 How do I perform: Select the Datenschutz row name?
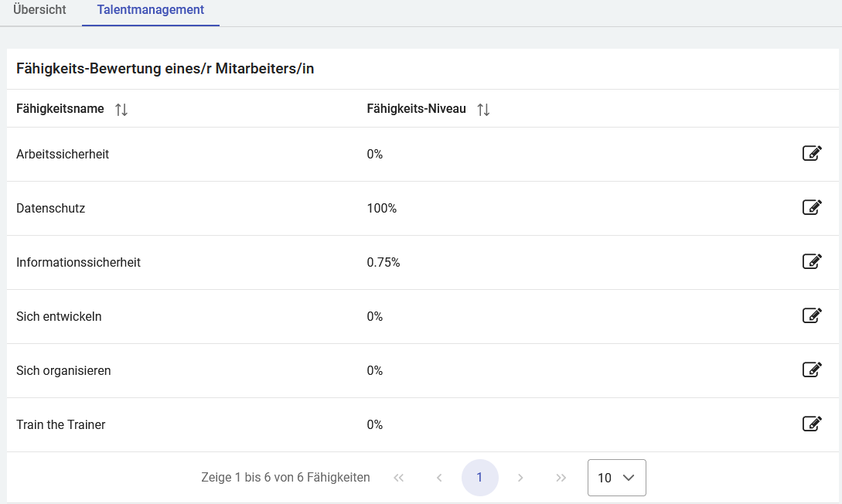[x=50, y=208]
